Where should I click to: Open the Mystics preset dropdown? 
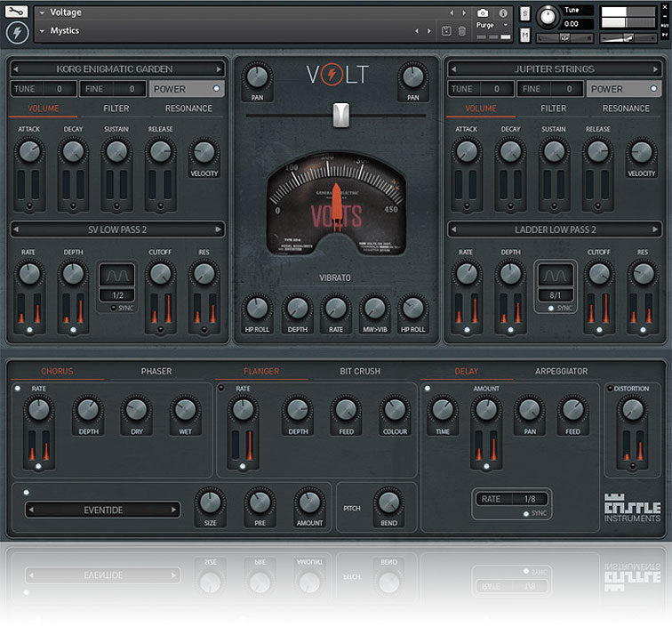pyautogui.click(x=42, y=31)
